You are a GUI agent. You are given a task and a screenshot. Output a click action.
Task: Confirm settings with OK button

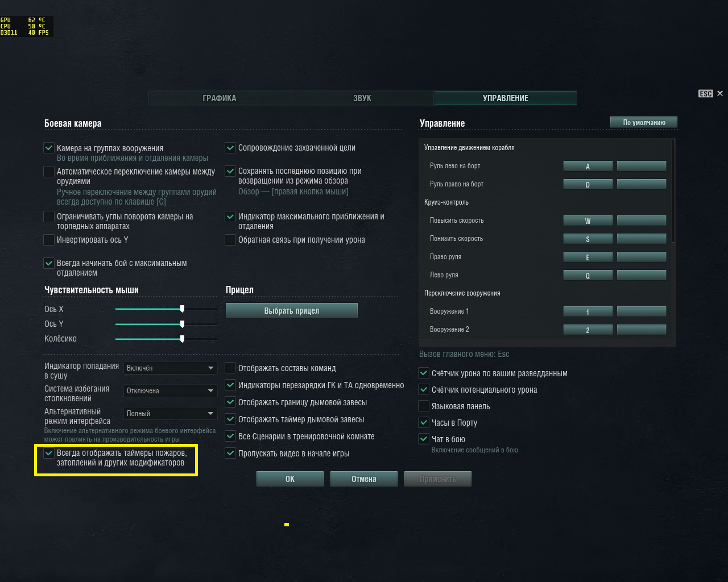(290, 479)
